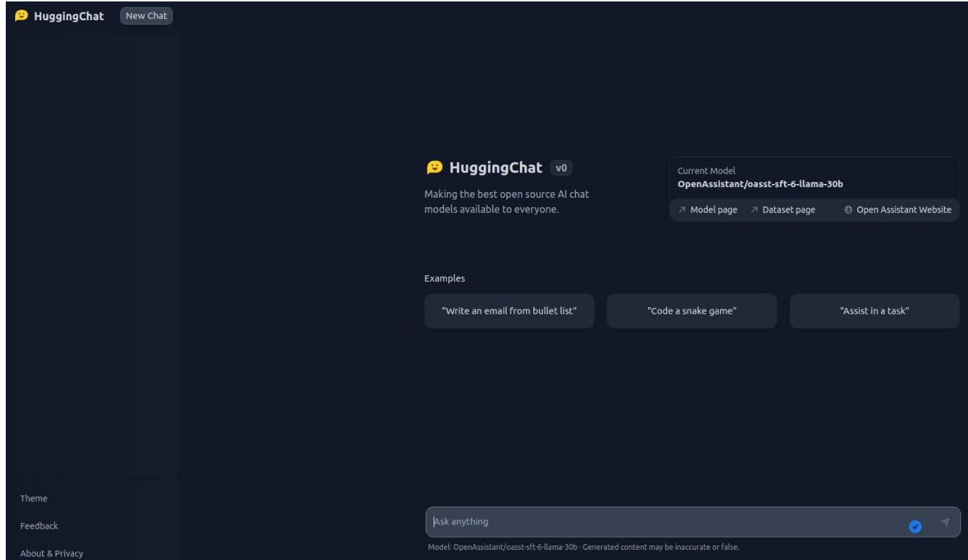Viewport: 968px width, 560px height.
Task: Select the "Assist in a task" example
Action: tap(874, 311)
